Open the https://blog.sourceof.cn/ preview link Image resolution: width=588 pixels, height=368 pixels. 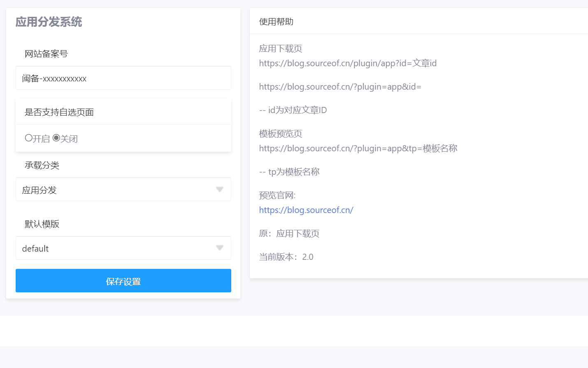click(x=306, y=210)
